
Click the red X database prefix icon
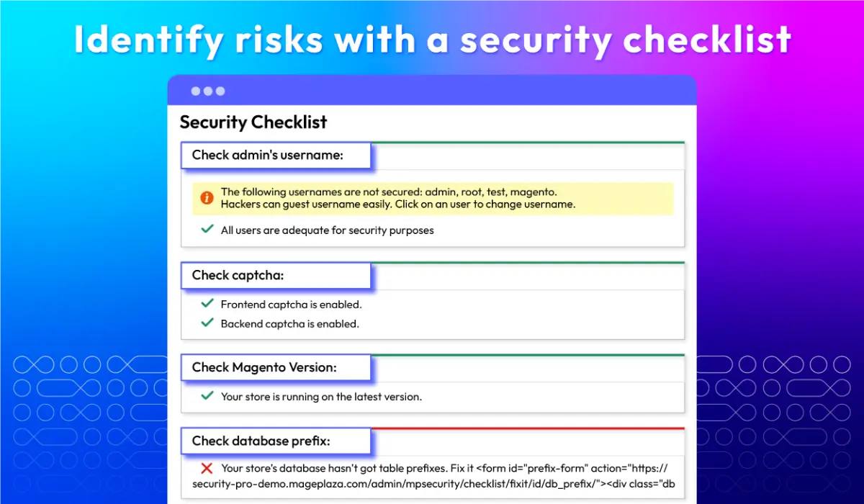pos(207,468)
